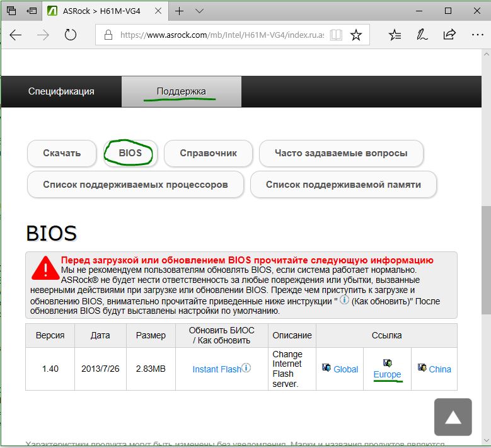Click the share page icon
This screenshot has width=491, height=448.
449,35
